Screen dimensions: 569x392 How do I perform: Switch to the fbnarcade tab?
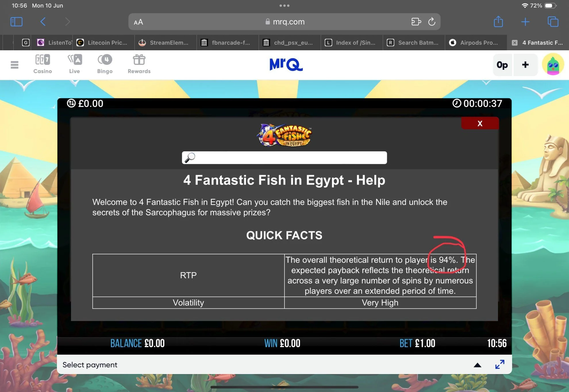point(228,43)
